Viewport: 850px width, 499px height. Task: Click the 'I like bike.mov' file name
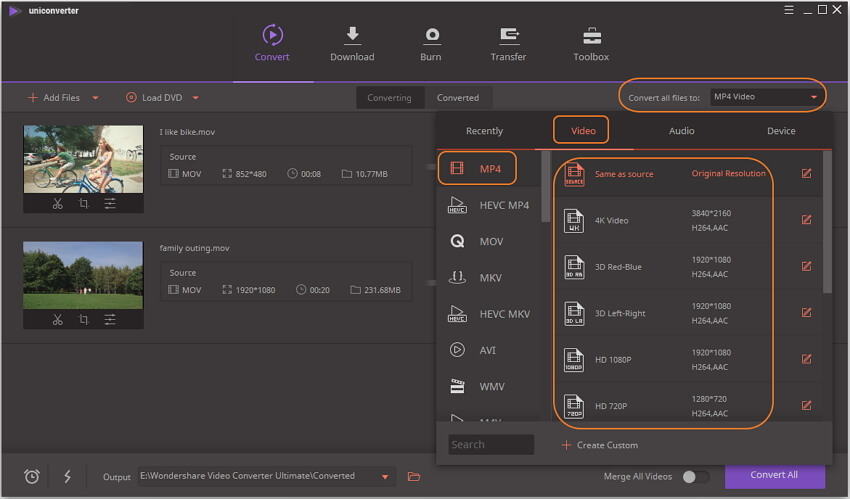coord(187,132)
